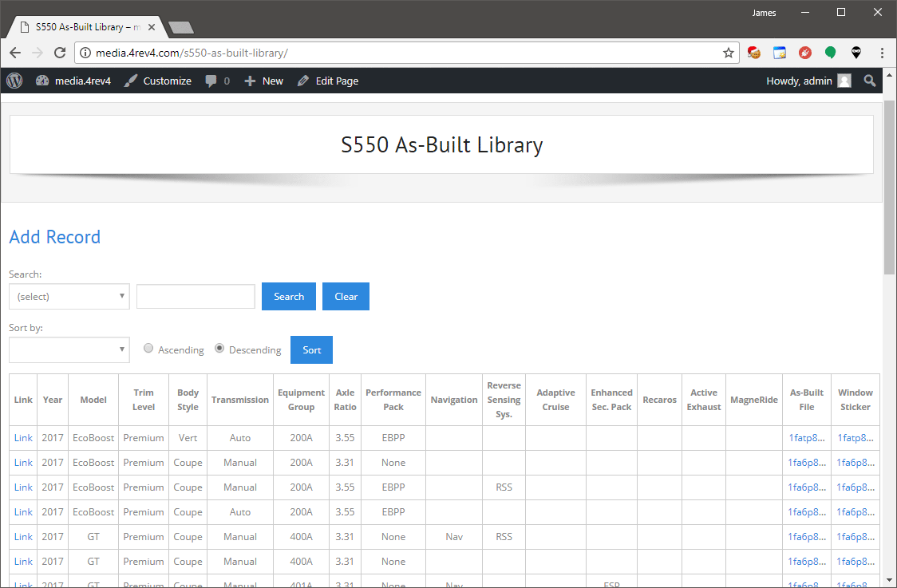Click the Santa hat cookie extension icon

pos(754,53)
